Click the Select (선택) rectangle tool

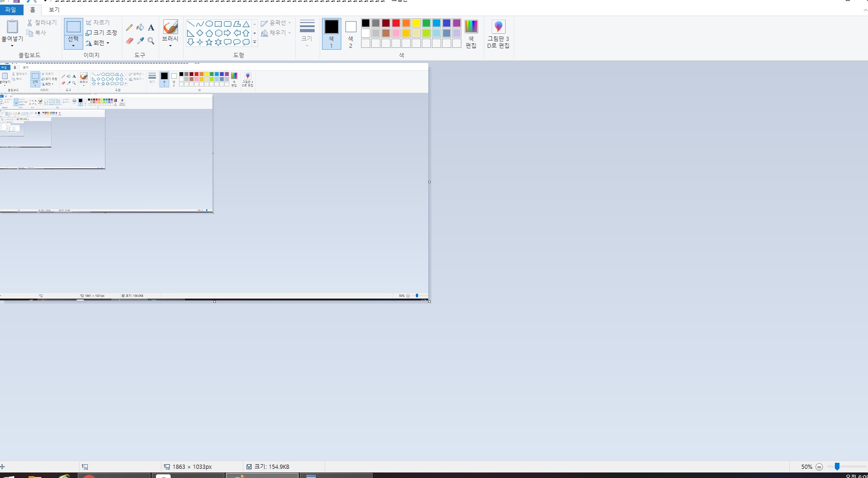point(74,27)
